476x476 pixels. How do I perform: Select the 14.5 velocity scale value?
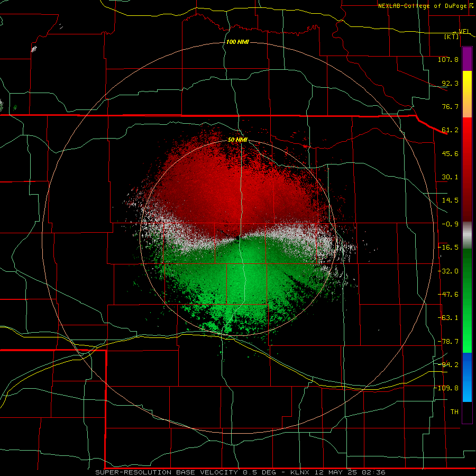[x=450, y=200]
